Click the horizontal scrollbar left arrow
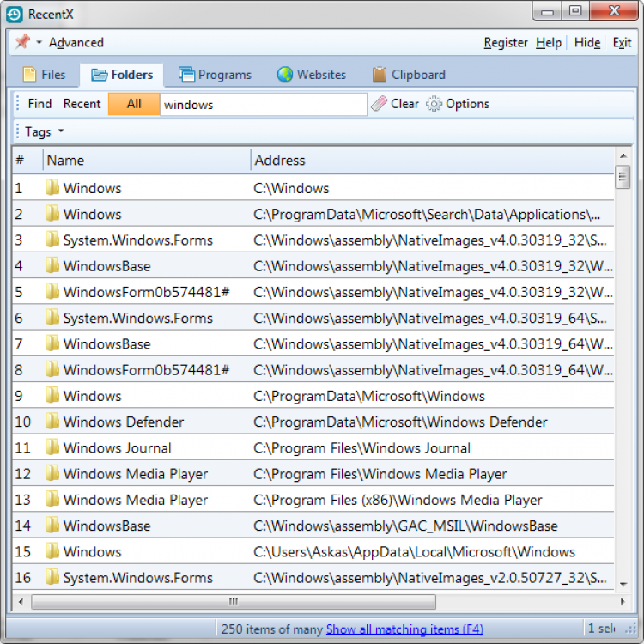Viewport: 644px width, 644px height. coord(21,602)
